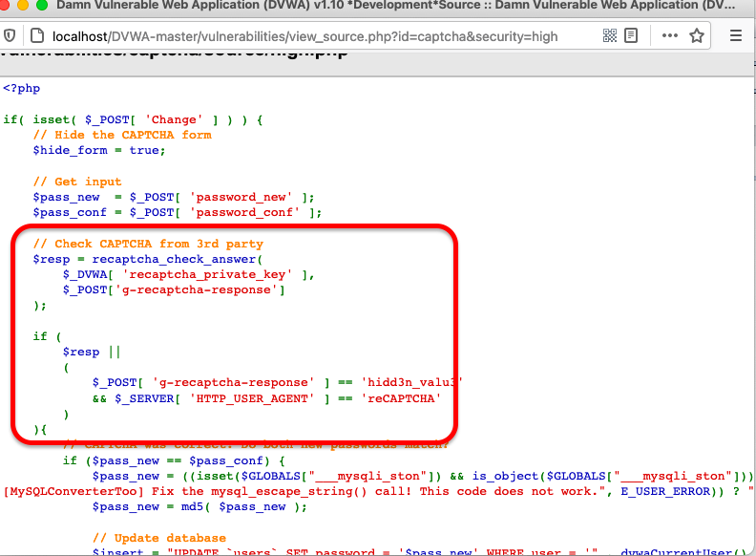Viewport: 756px width, 556px height.
Task: Click the 'password_conf' string in code
Action: 244,212
